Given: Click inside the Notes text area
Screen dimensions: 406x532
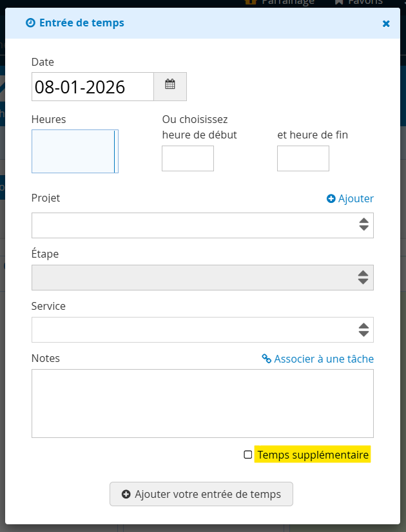Looking at the screenshot, I should (x=202, y=403).
